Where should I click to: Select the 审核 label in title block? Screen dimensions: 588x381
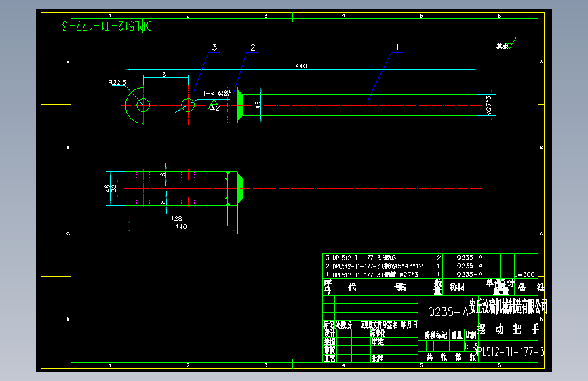point(330,350)
